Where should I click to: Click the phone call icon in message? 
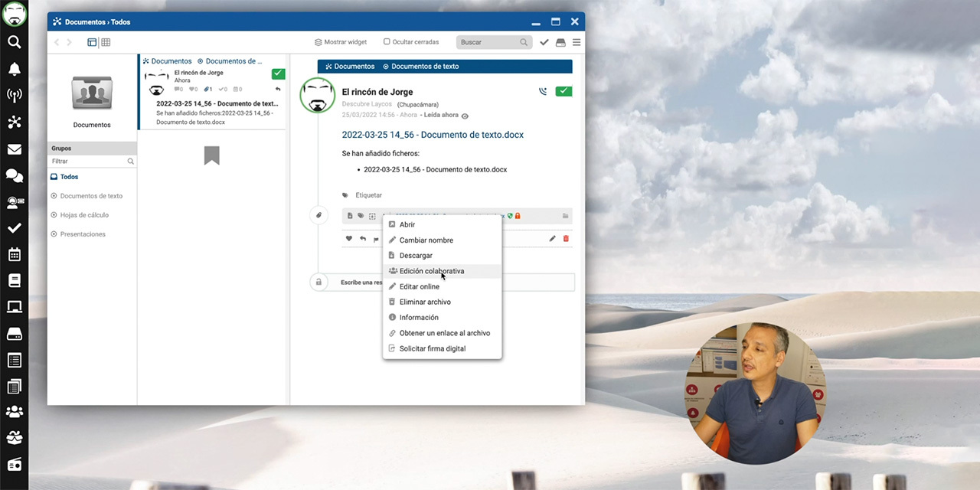point(543,91)
